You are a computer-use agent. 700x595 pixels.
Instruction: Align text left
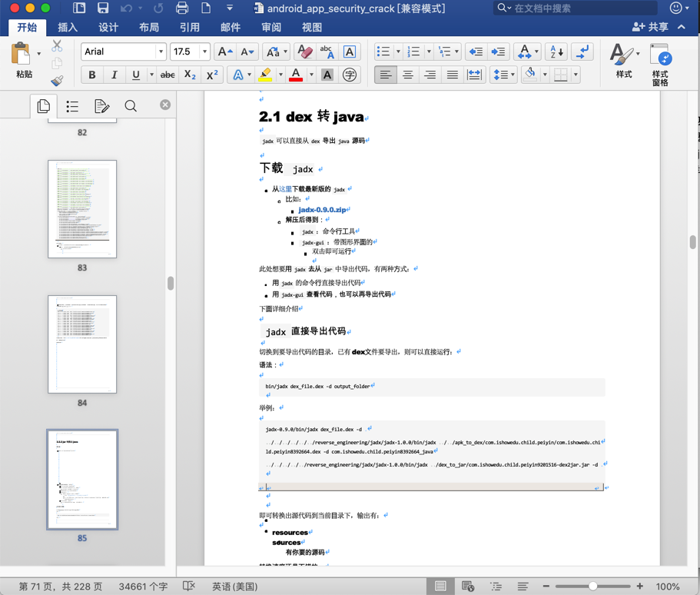(x=386, y=75)
